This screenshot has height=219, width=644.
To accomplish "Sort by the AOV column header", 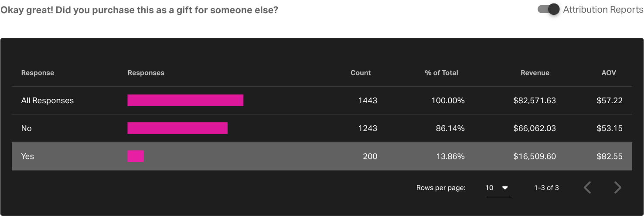I will click(x=609, y=73).
